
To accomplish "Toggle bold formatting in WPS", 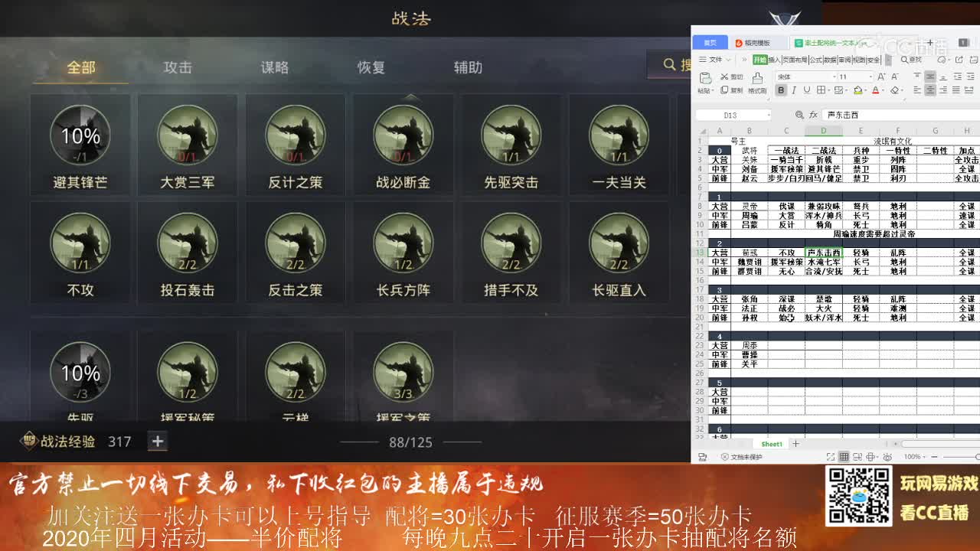I will 781,90.
